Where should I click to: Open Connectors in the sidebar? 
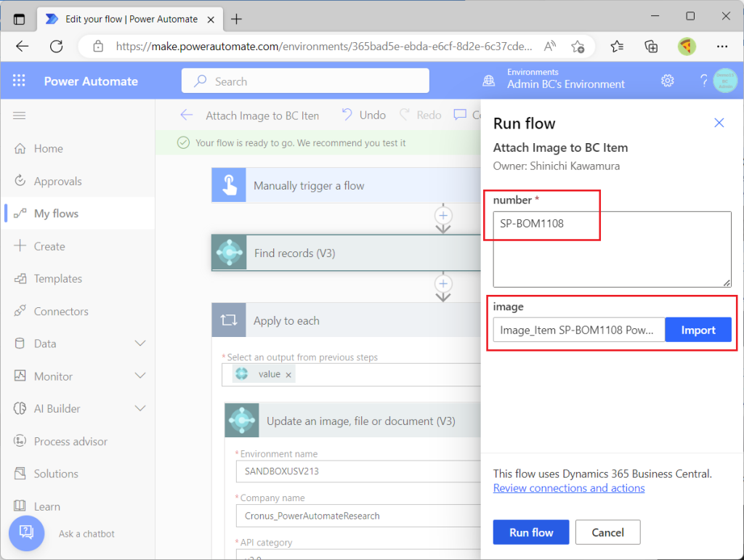[x=78, y=311]
